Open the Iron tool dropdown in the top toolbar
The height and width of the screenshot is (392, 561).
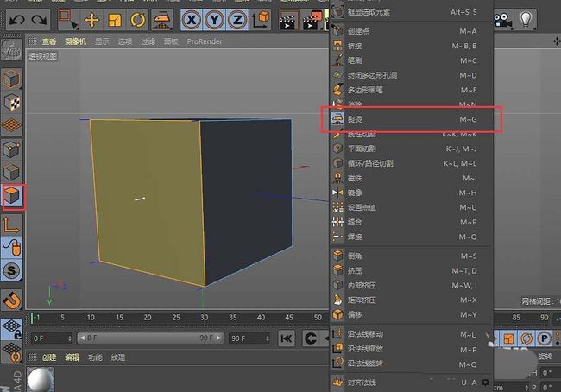click(x=161, y=20)
